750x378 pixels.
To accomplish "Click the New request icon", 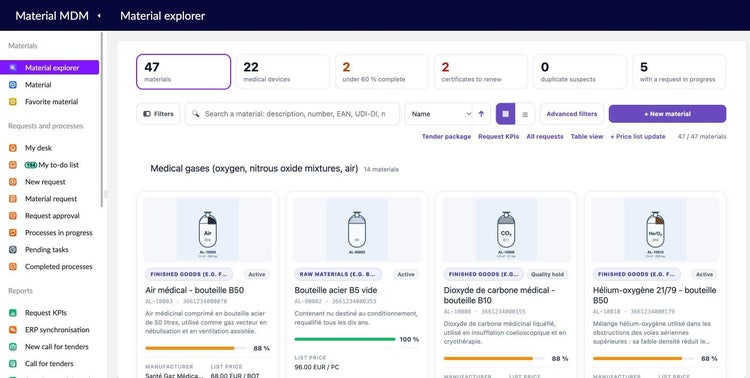I will (x=13, y=182).
